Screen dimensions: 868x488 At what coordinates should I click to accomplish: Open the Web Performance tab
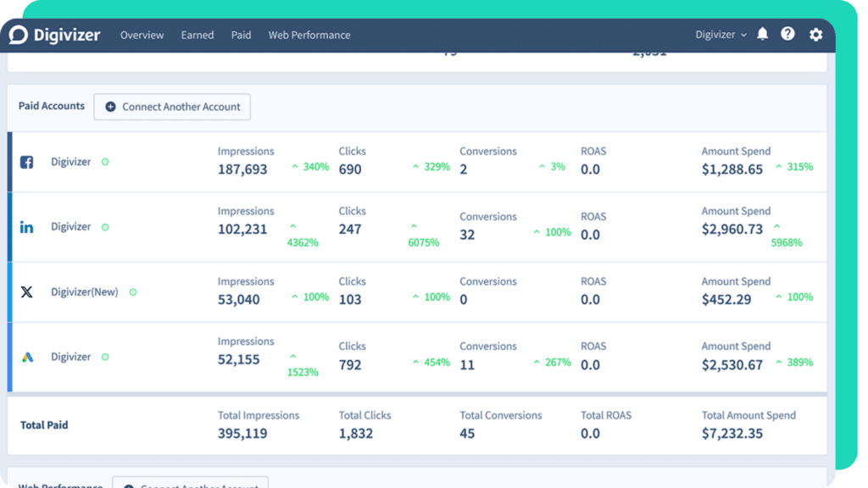(309, 35)
